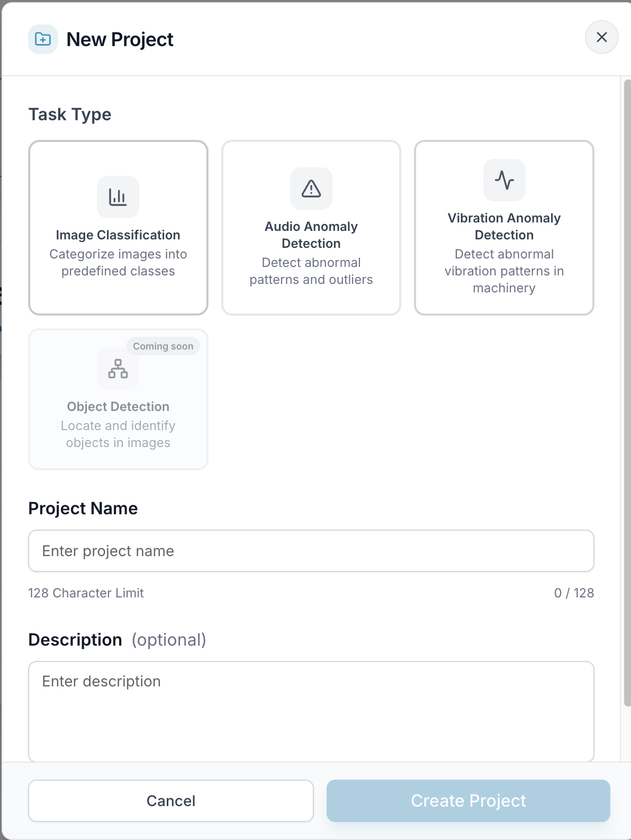Click 'Locate and identify objects in images'
This screenshot has width=631, height=840.
tap(118, 434)
